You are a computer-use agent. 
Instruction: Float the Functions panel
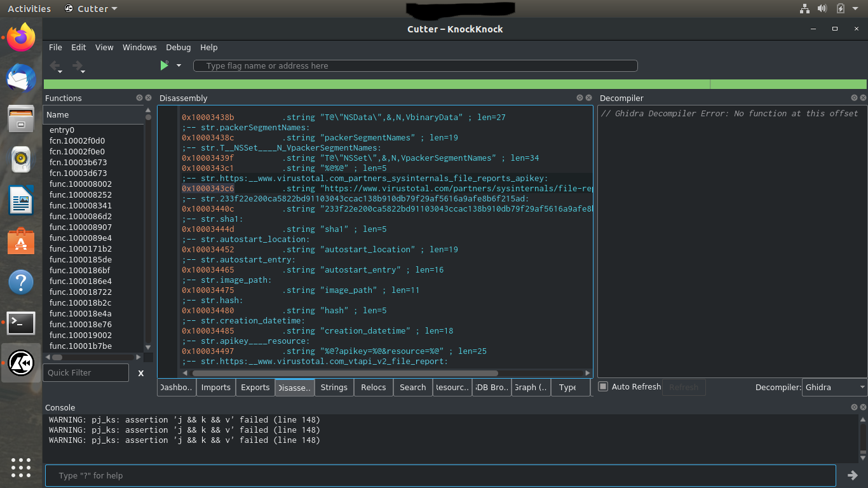[139, 98]
